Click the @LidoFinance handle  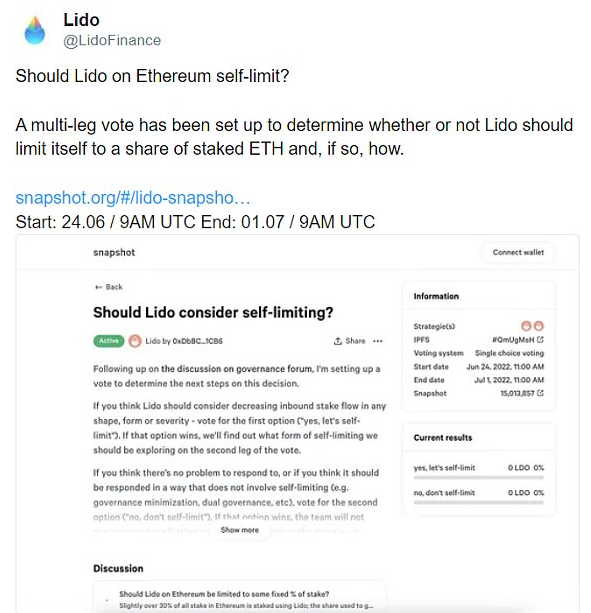pos(112,40)
